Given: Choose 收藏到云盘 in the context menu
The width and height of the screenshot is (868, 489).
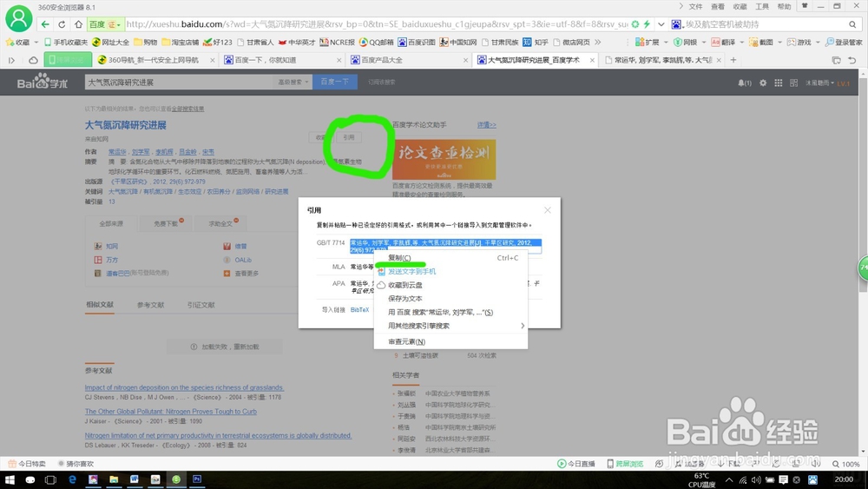Looking at the screenshot, I should click(x=450, y=285).
